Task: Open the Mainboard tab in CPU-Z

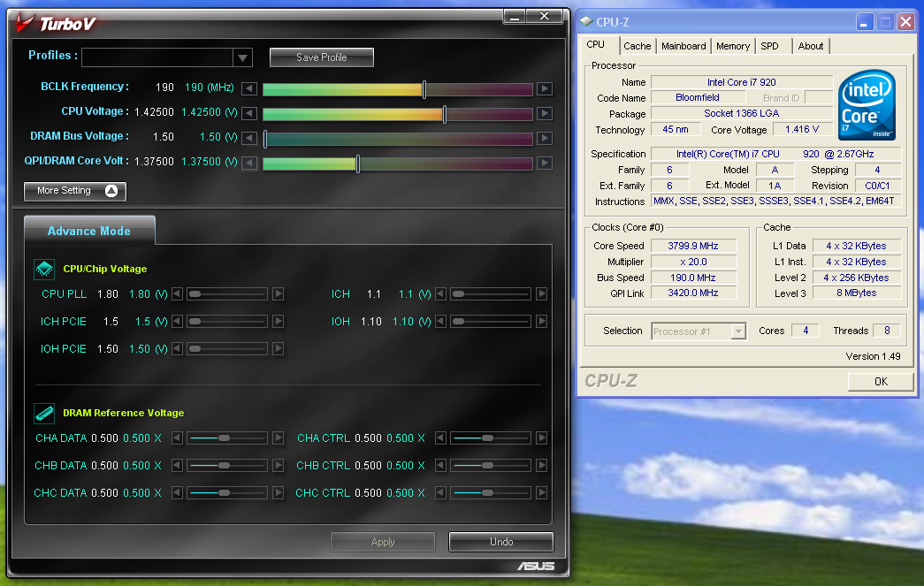Action: 683,46
